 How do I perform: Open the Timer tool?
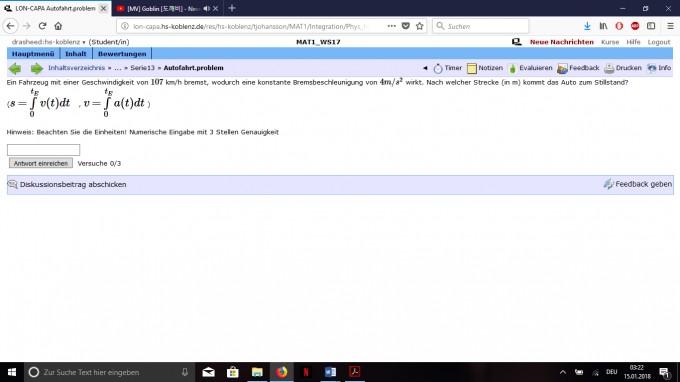tap(448, 68)
